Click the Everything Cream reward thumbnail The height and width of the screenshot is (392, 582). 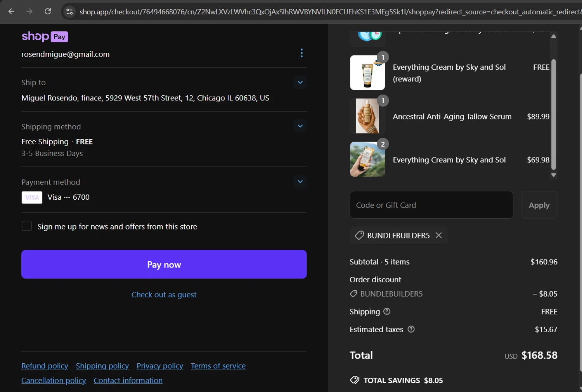click(367, 73)
